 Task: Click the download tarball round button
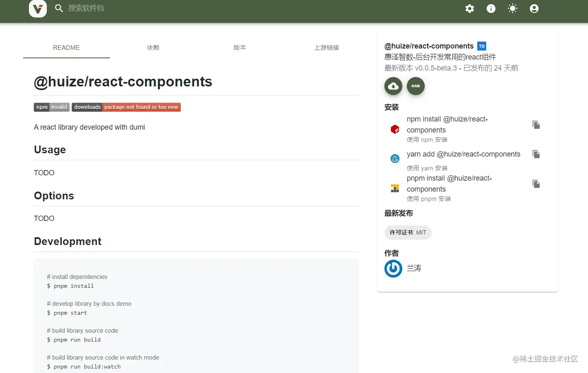[393, 86]
